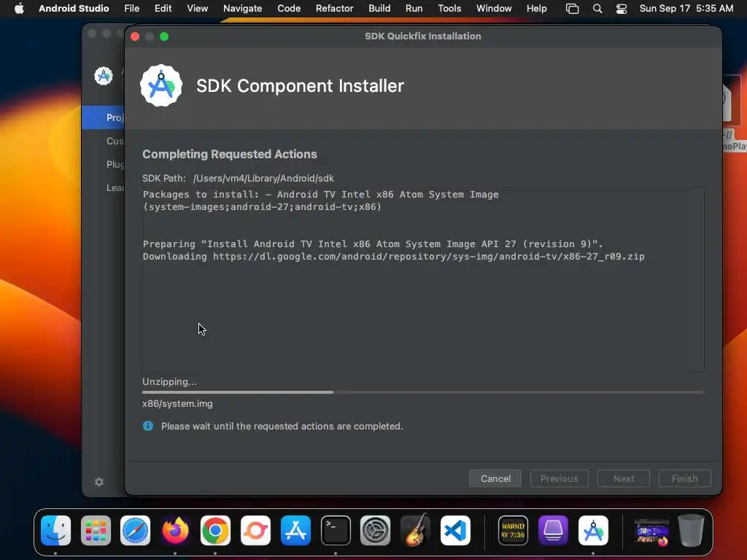747x560 pixels.
Task: Click the disabled Finish button
Action: click(x=684, y=478)
